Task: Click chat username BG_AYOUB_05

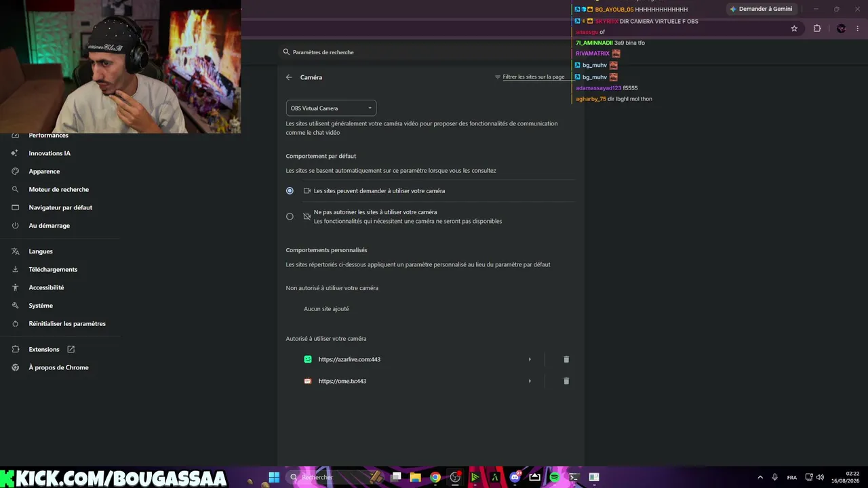Action: pyautogui.click(x=614, y=9)
